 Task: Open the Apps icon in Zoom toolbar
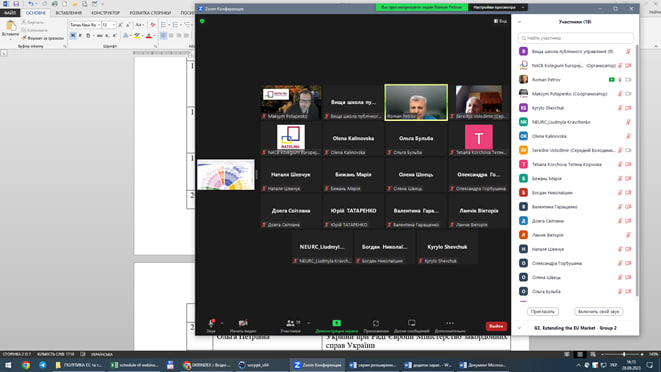pyautogui.click(x=376, y=323)
